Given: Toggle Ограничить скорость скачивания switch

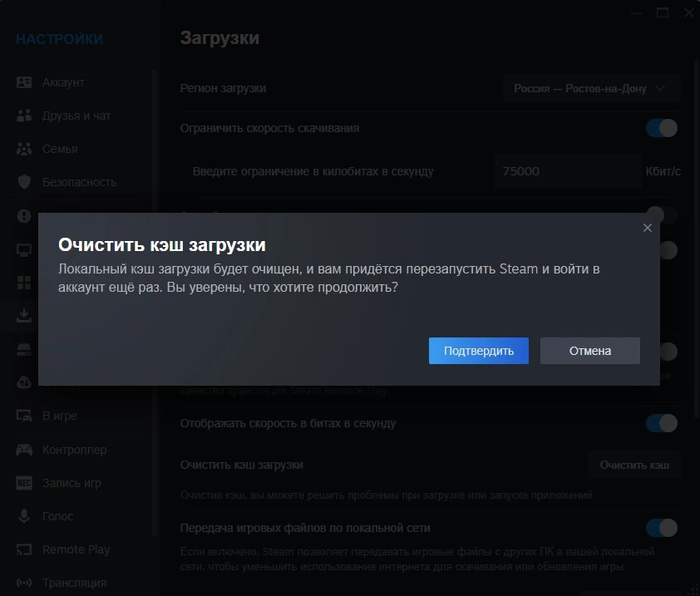Looking at the screenshot, I should point(662,128).
